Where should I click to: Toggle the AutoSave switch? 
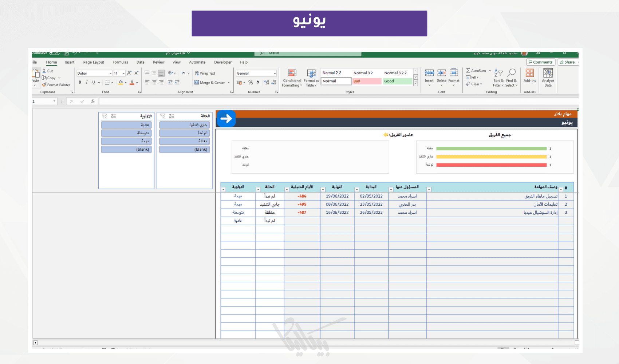pyautogui.click(x=55, y=53)
